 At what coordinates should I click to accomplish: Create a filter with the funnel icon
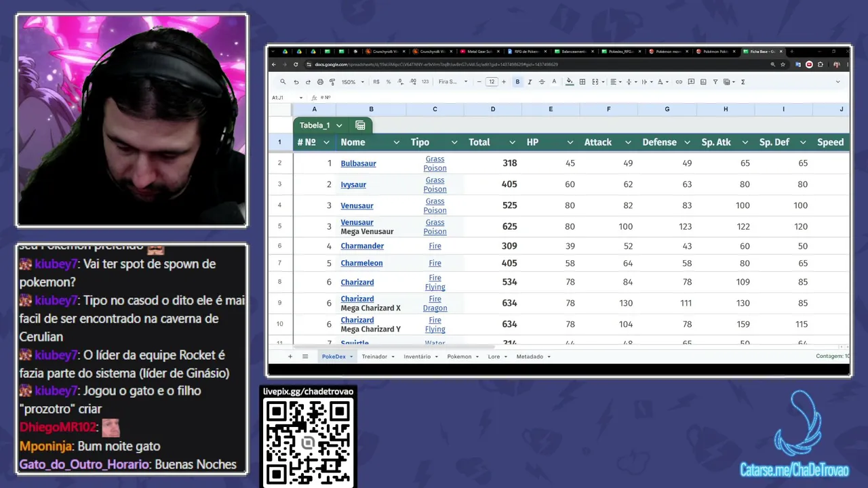[x=715, y=82]
